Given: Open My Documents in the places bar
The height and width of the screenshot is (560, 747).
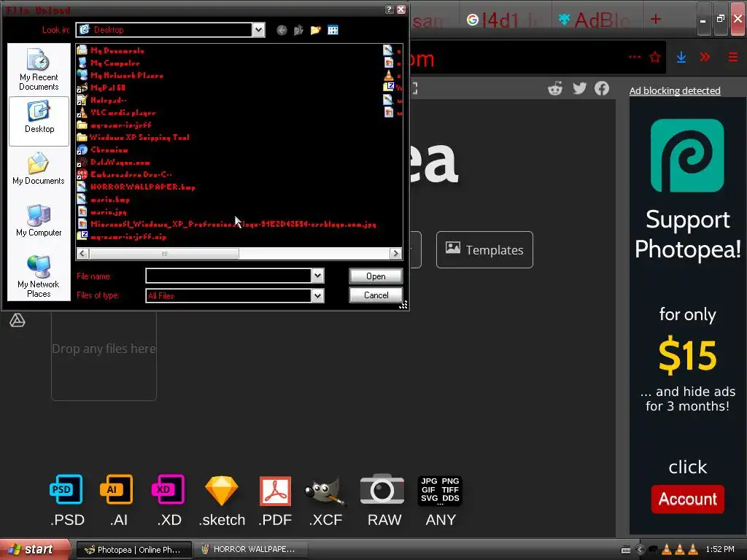Looking at the screenshot, I should click(x=39, y=168).
